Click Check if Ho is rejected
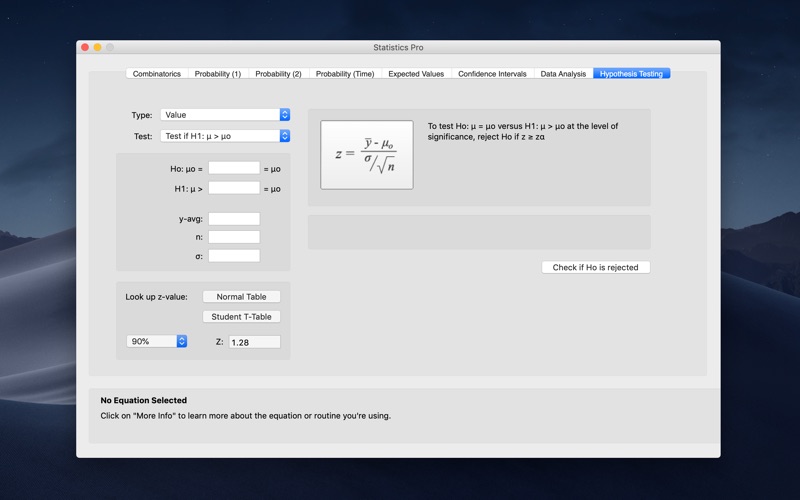This screenshot has width=800, height=500. [596, 267]
